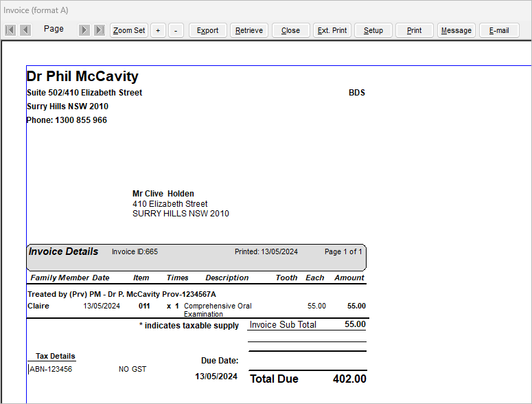Click the Times column header
Screen dimensions: 532x404
177,278
